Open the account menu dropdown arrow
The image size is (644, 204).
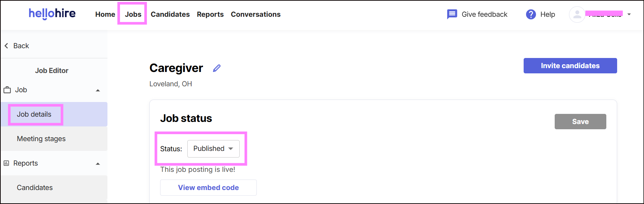click(x=629, y=14)
